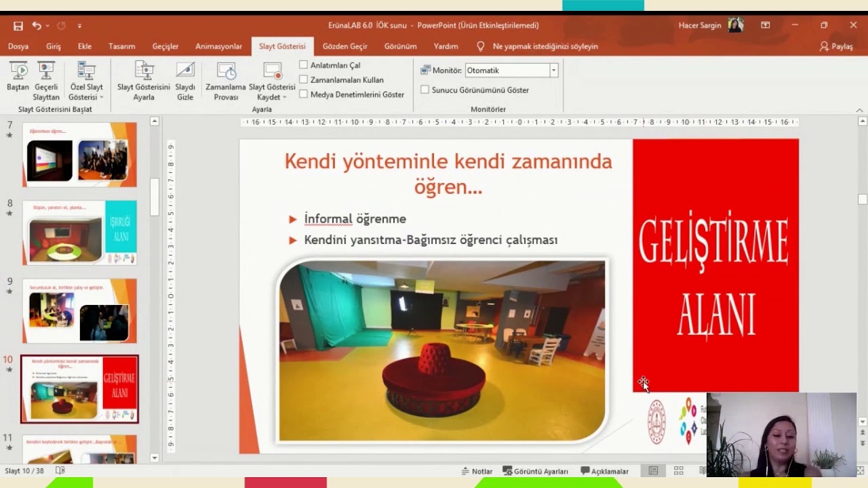Screen dimensions: 868x488
Task: Start slideshow from current slide (Geçerli Slayttan)
Action: (x=46, y=81)
